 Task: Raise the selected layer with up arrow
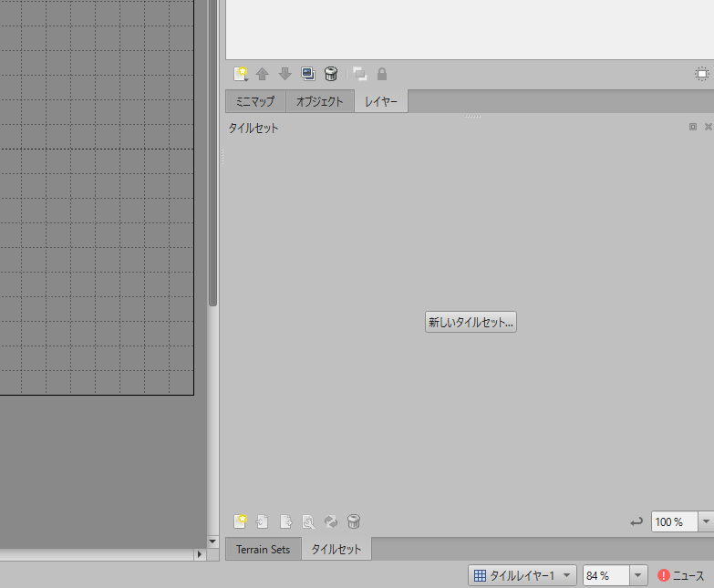click(263, 74)
